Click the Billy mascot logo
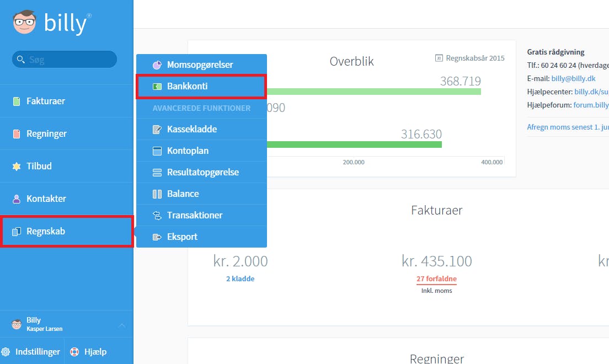609x364 pixels. click(24, 22)
